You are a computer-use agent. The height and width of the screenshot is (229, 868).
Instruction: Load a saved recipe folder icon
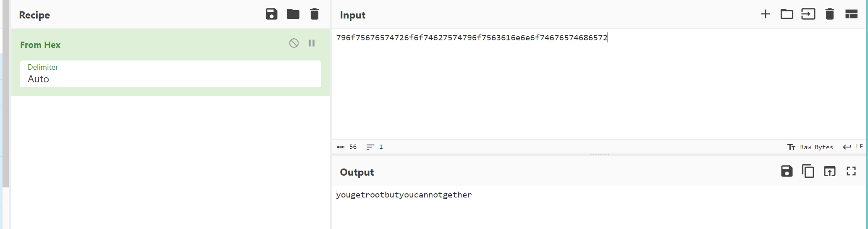[293, 14]
